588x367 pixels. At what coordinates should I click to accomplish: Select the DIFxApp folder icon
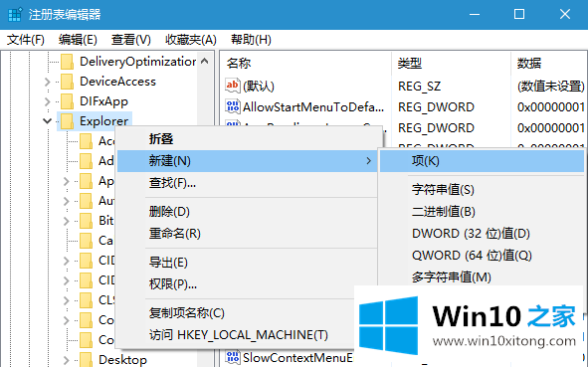point(67,101)
